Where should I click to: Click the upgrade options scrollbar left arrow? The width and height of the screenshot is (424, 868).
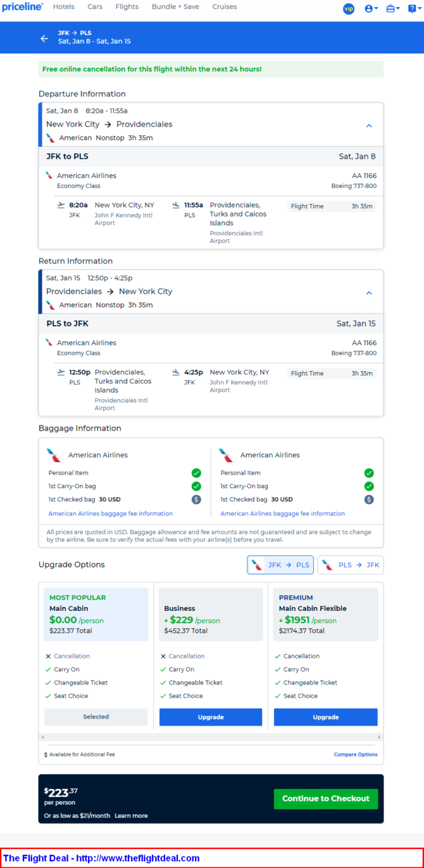pyautogui.click(x=42, y=737)
